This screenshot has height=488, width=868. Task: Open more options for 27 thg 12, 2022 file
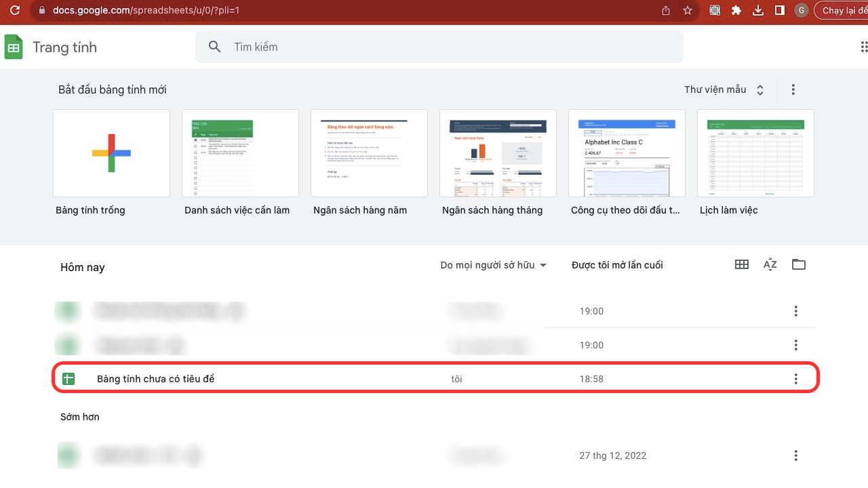click(x=796, y=455)
